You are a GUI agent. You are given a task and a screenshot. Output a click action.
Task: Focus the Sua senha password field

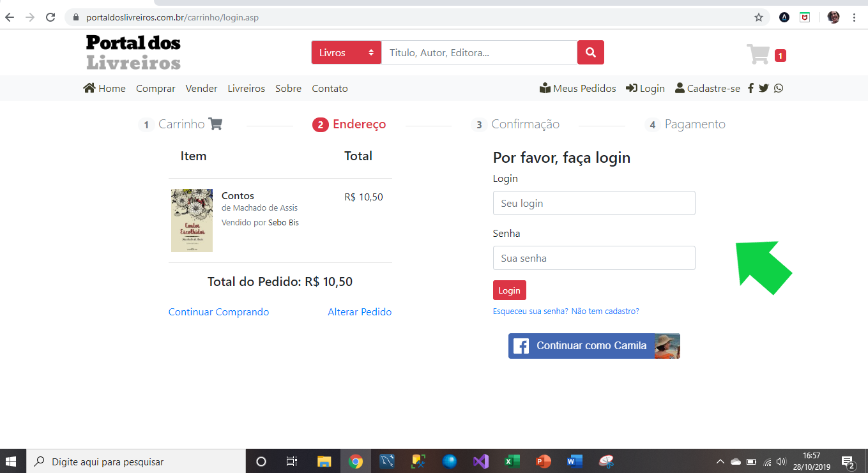pos(594,258)
